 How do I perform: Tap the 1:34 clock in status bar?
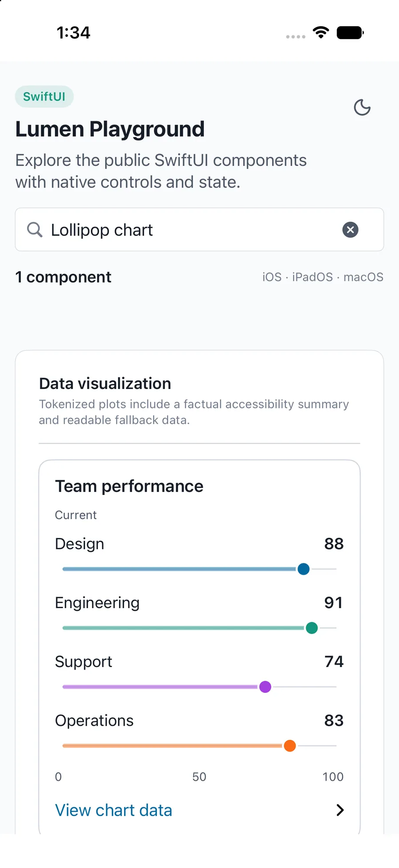coord(74,33)
